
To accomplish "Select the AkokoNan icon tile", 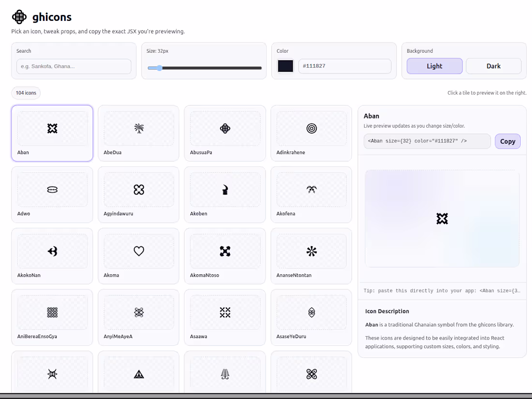I will pyautogui.click(x=52, y=256).
